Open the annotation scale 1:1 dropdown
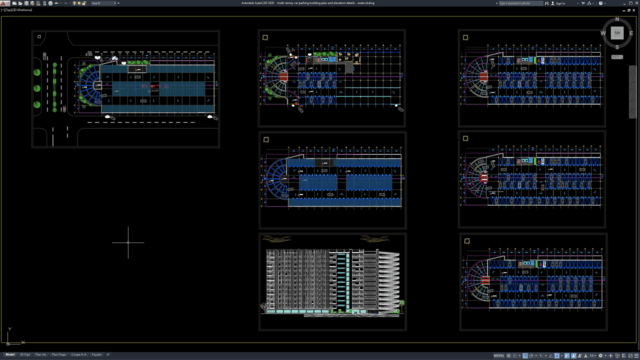This screenshot has height=360, width=640. coord(593,356)
